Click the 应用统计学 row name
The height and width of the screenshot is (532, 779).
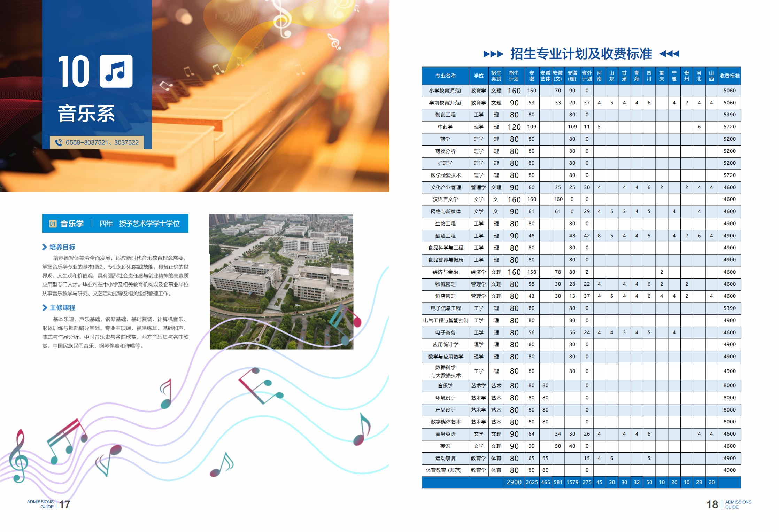(x=445, y=344)
